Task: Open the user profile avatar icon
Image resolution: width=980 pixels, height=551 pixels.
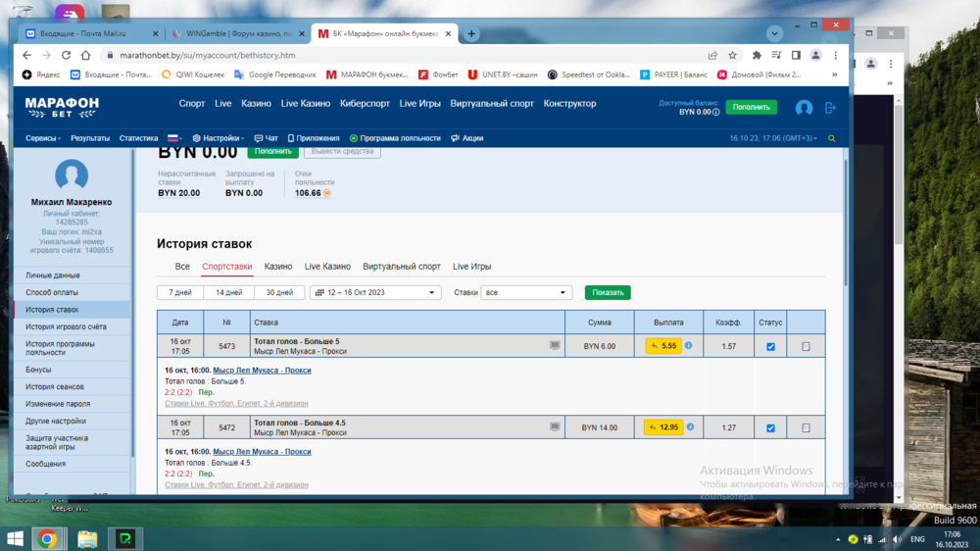Action: tap(804, 108)
